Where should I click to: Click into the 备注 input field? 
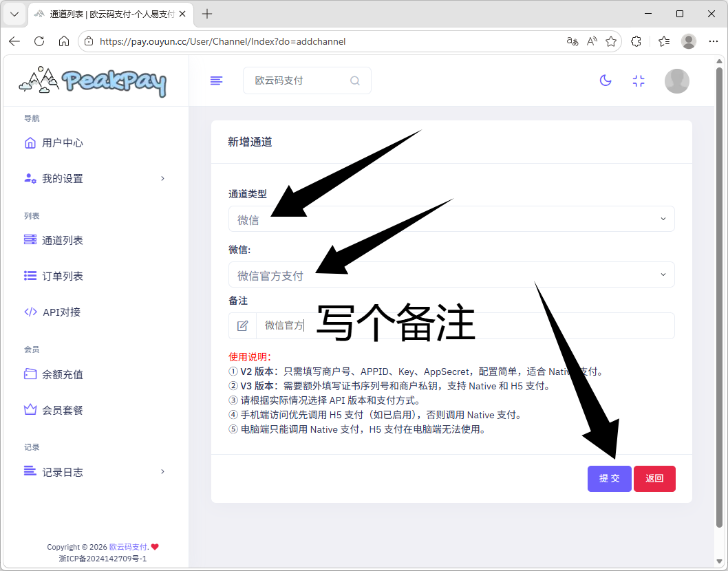464,325
